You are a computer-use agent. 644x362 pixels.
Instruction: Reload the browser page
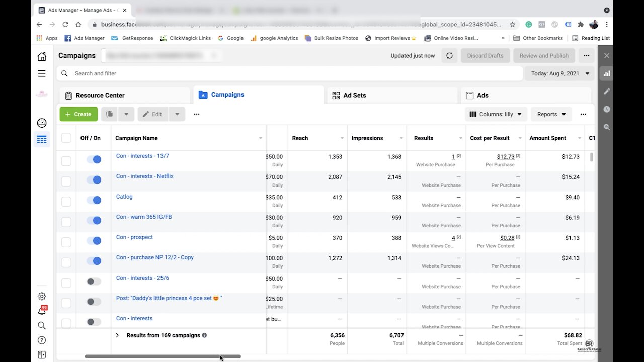(x=65, y=24)
